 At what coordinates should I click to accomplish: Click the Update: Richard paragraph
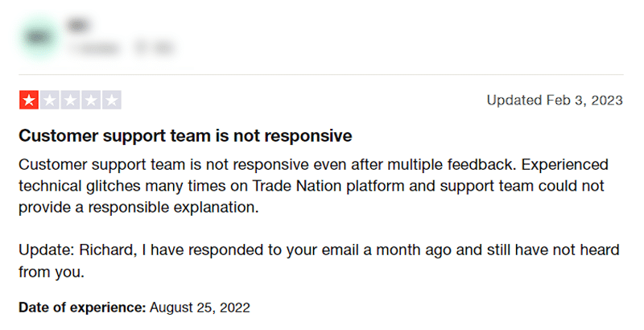click(319, 261)
